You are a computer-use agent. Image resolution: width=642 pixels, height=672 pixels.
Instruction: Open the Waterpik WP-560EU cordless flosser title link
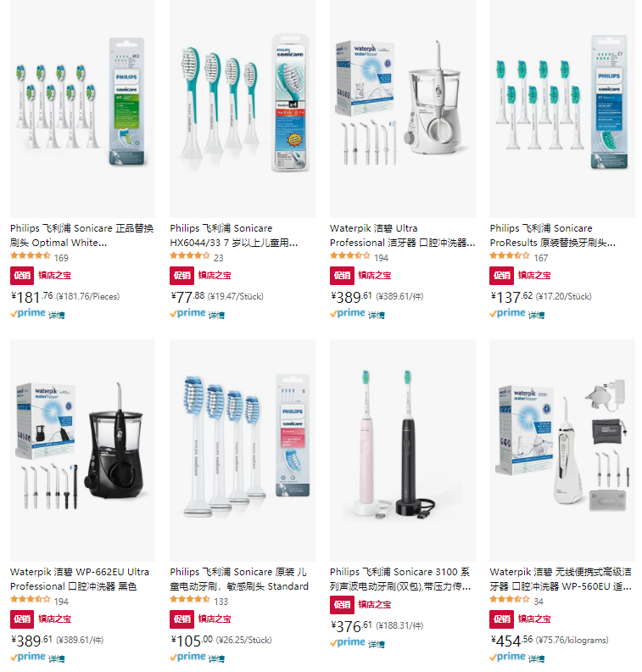tap(561, 579)
